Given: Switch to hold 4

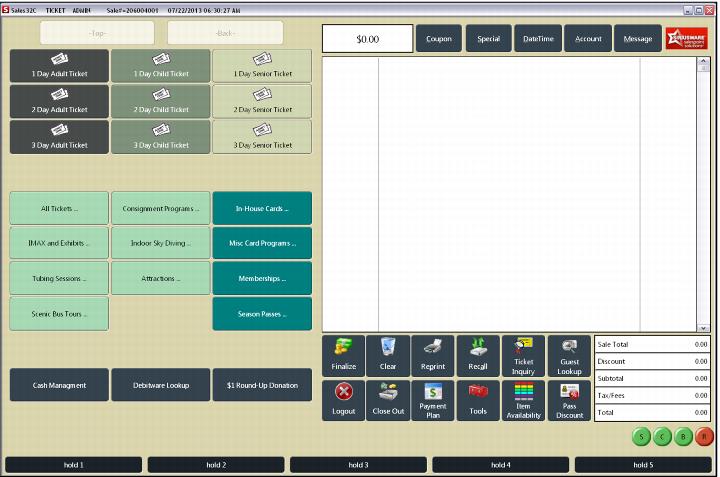Looking at the screenshot, I should click(x=501, y=465).
